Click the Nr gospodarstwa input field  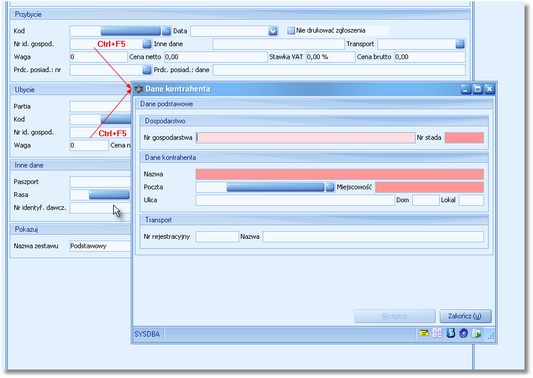pyautogui.click(x=305, y=138)
